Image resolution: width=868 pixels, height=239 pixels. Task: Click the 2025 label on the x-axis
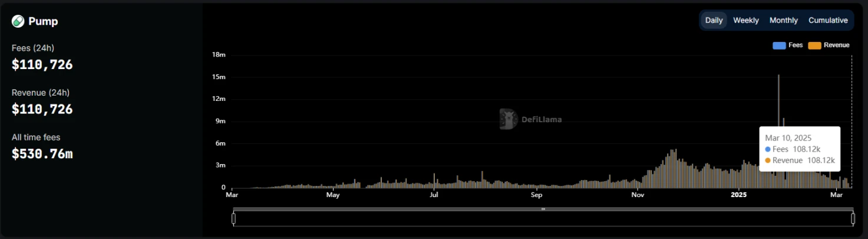click(738, 195)
